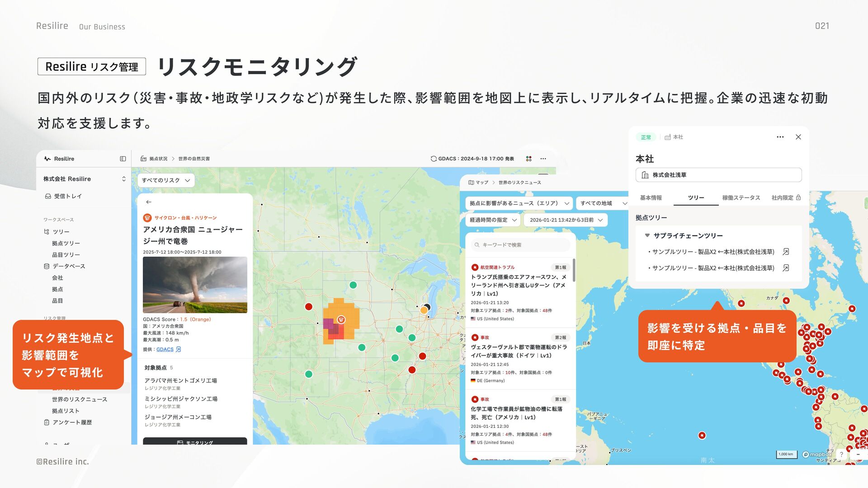Image resolution: width=868 pixels, height=488 pixels.
Task: Switch to the 基本情報 tab
Action: (651, 198)
